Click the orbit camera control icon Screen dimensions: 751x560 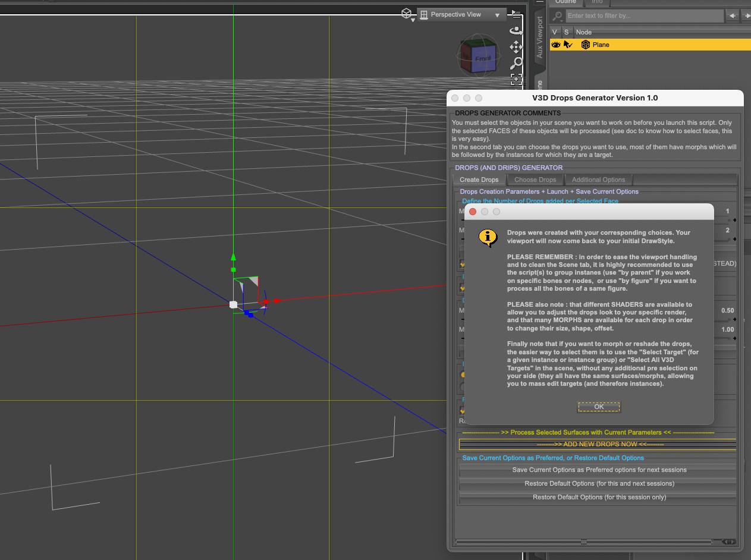[x=516, y=30]
